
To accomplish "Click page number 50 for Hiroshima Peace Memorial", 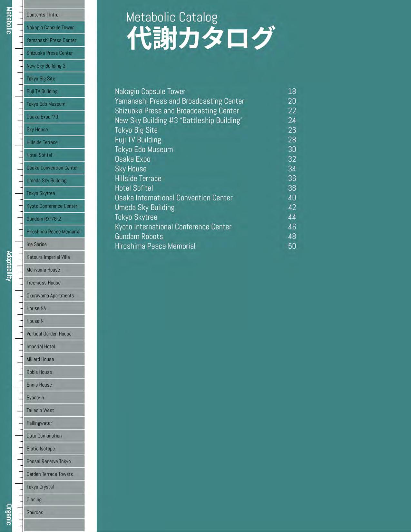I will (x=292, y=246).
